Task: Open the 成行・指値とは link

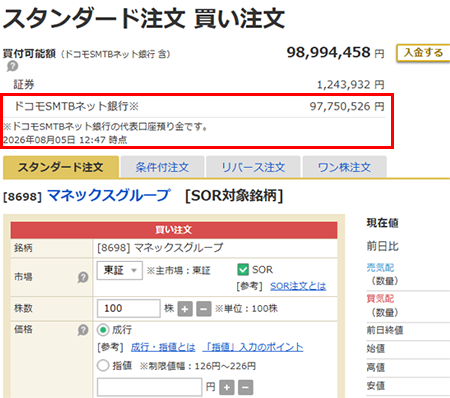Action: pos(163,347)
